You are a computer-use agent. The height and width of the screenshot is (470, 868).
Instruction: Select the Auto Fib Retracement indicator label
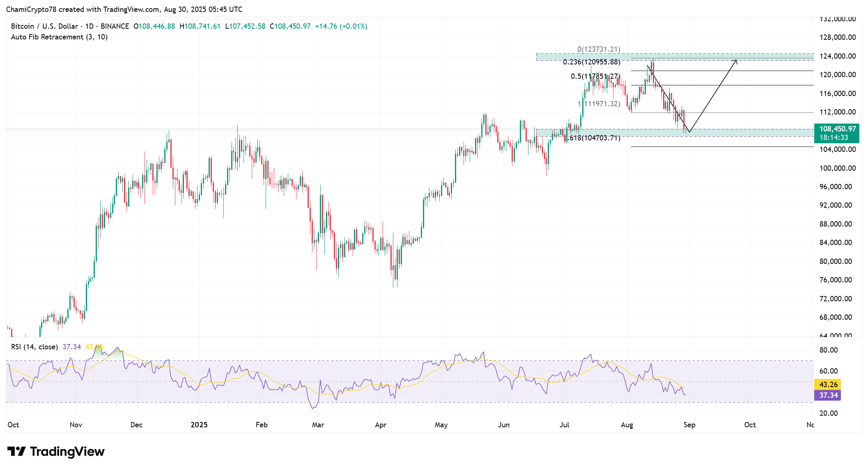coord(59,37)
